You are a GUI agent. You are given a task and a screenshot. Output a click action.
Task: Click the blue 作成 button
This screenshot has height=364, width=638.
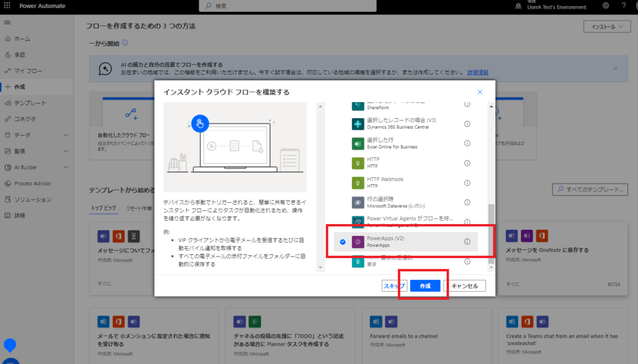click(x=425, y=286)
